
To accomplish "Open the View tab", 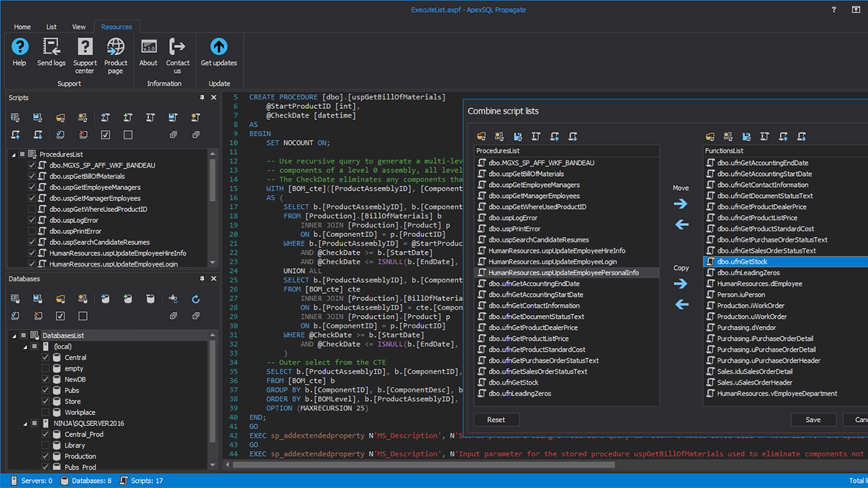I will coord(79,26).
